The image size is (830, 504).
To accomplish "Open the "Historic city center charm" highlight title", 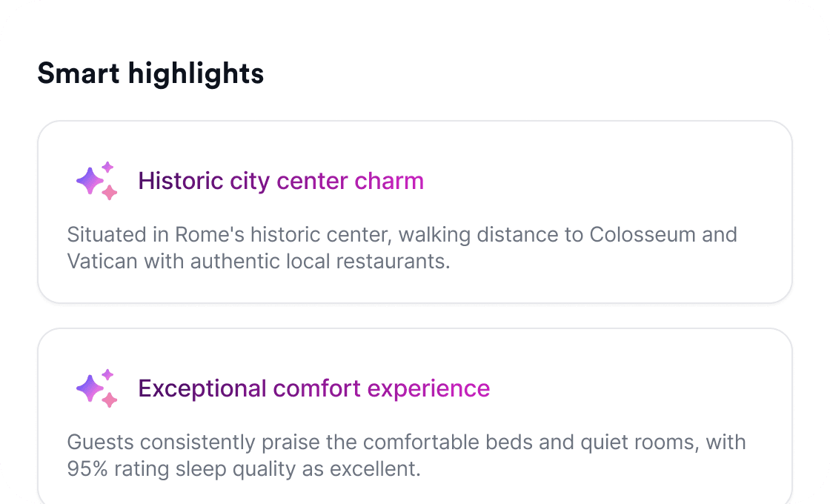I will point(281,181).
